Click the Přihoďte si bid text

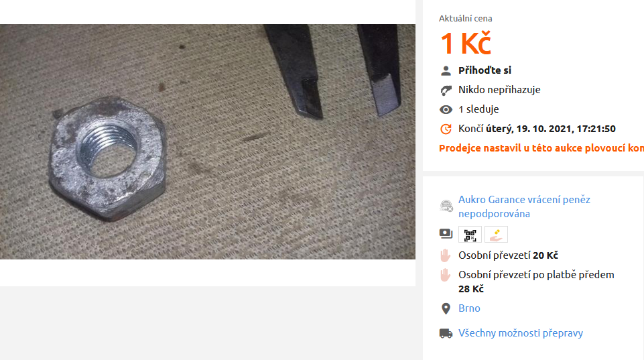pos(485,70)
